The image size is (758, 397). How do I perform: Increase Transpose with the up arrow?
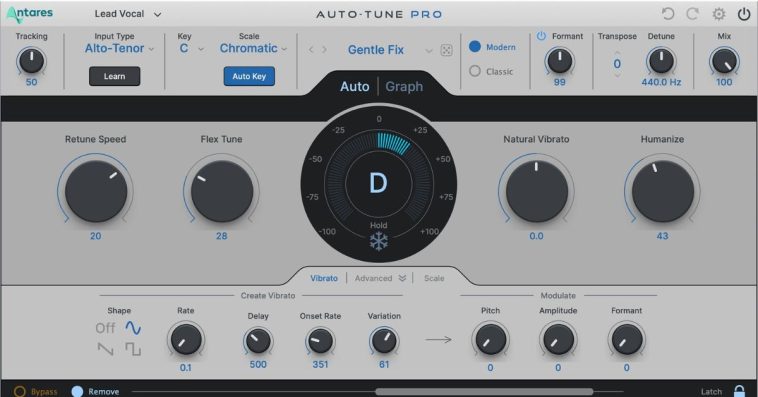point(617,52)
